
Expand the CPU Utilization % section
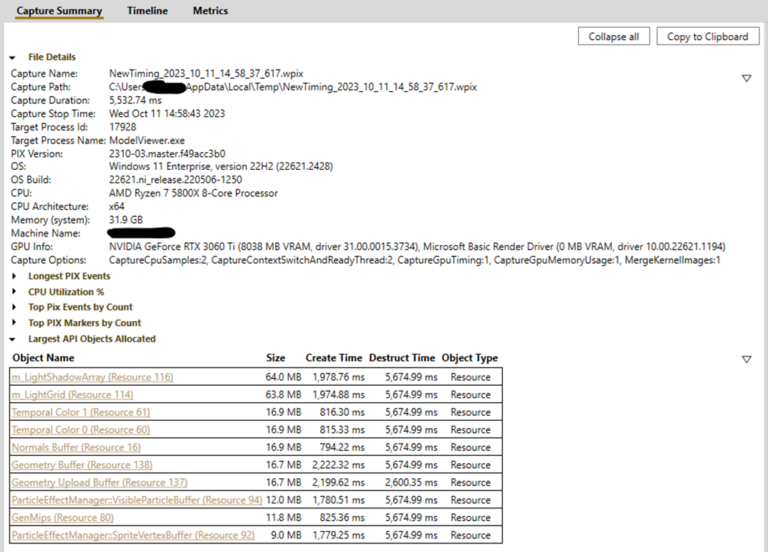(14, 292)
